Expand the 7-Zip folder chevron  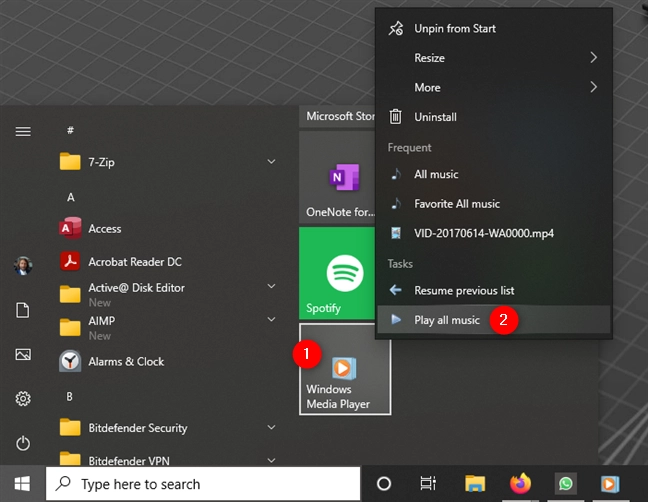(272, 162)
